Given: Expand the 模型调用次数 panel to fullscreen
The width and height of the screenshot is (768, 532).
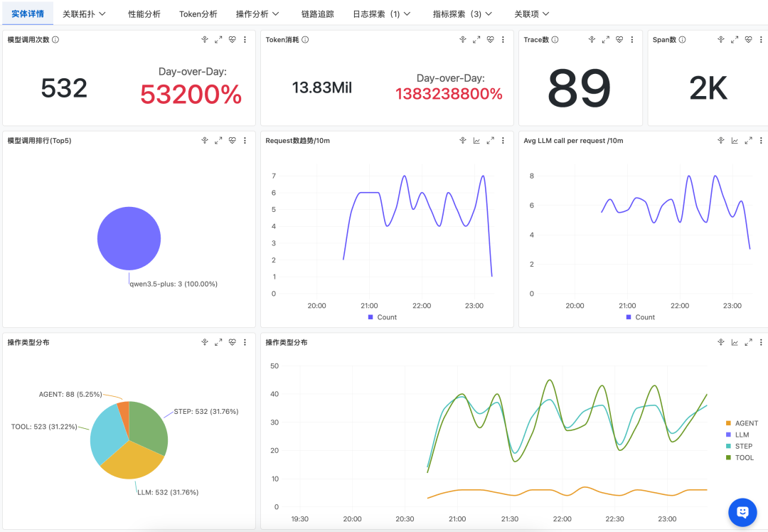Looking at the screenshot, I should 218,39.
